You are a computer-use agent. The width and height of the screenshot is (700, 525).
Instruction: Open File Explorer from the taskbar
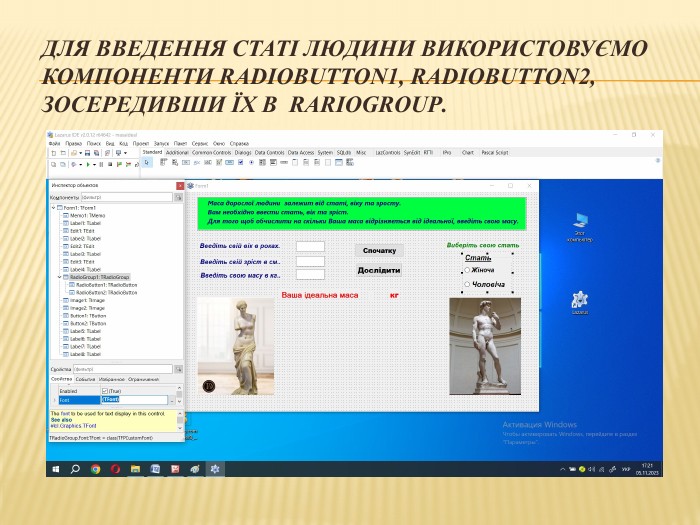135,469
